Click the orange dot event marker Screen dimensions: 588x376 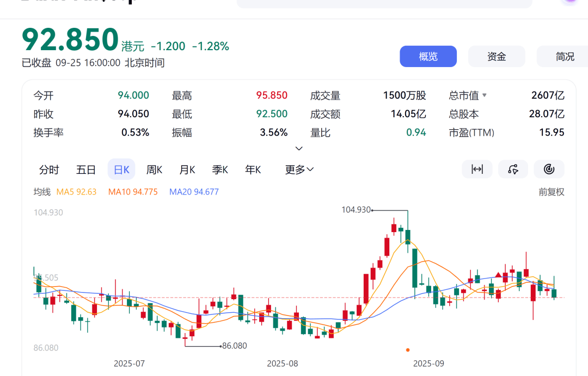(x=408, y=350)
